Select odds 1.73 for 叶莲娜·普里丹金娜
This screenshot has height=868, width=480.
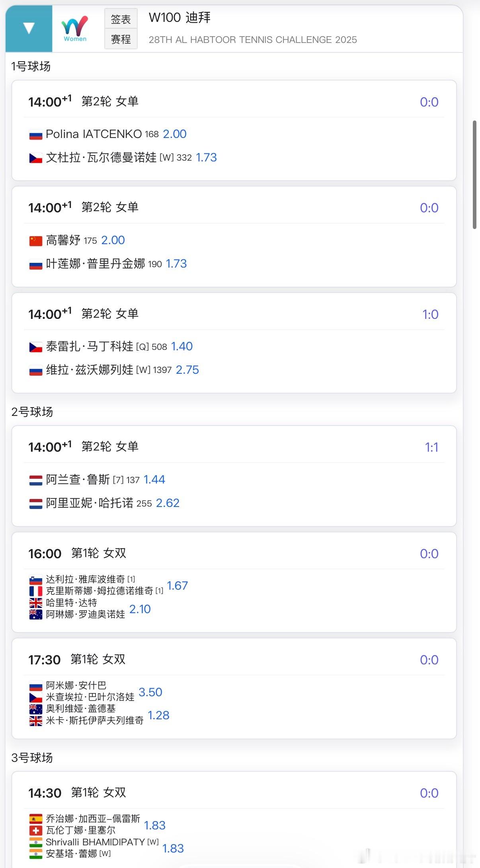coord(176,264)
